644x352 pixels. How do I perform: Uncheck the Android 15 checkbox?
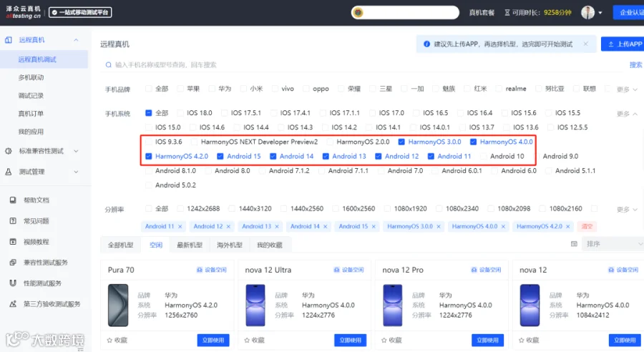[x=220, y=156]
